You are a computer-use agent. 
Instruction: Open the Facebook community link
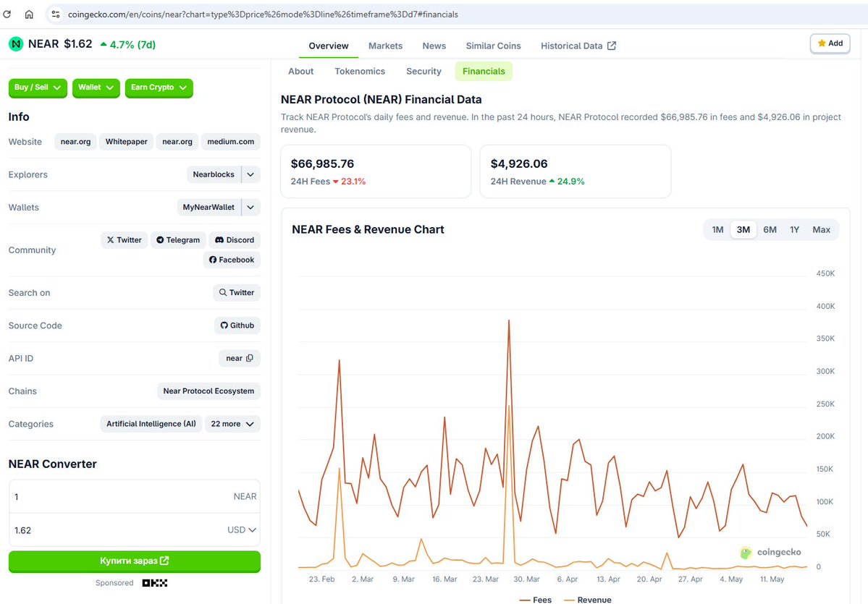[232, 260]
